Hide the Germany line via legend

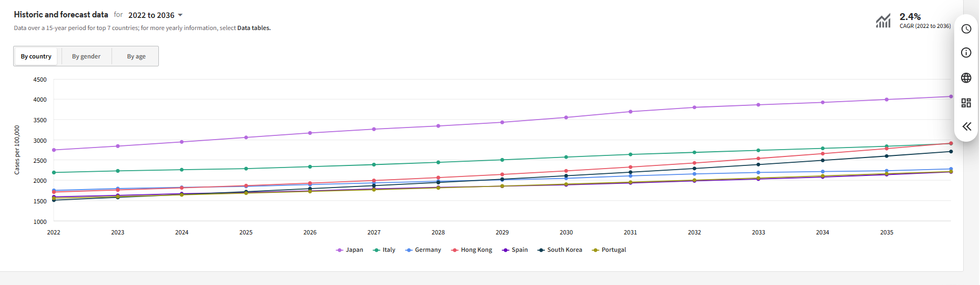[x=423, y=250]
